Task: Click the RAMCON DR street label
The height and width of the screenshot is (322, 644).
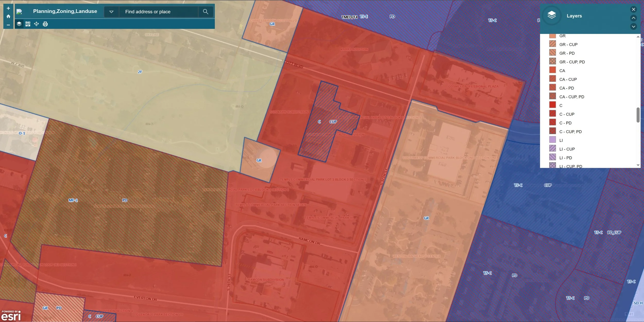Action: coord(309,241)
